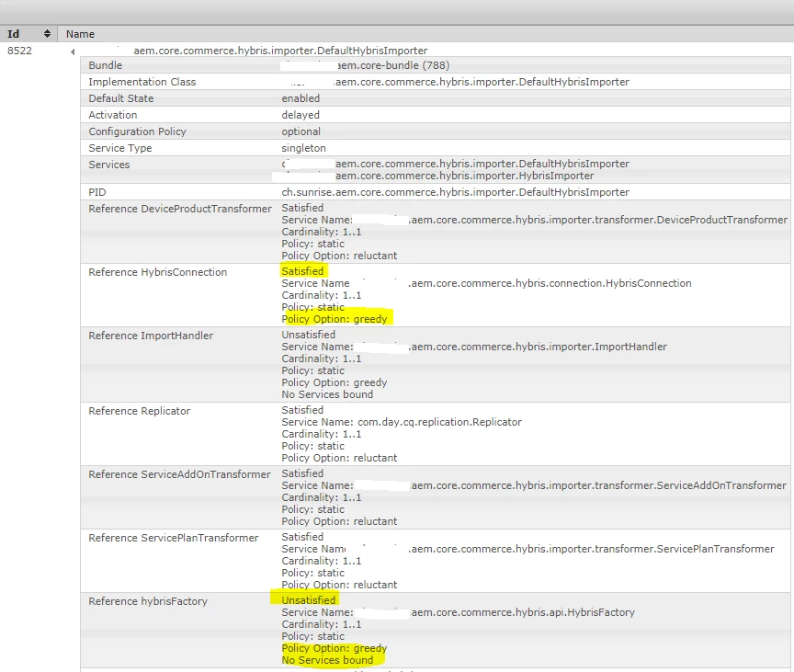794x672 pixels.
Task: Select DeviceProductTransformer Policy Option reluctant text
Action: click(x=339, y=256)
